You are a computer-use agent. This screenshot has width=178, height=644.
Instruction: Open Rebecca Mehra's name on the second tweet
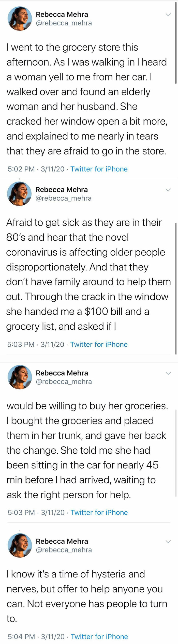62,190
